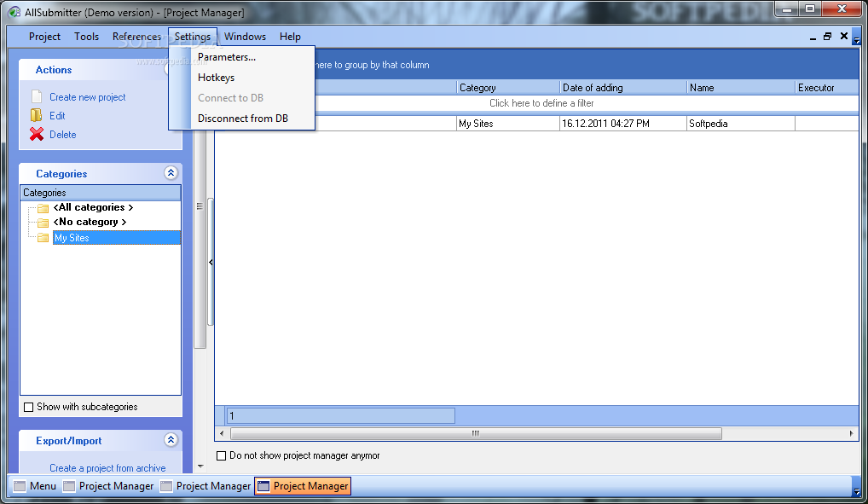This screenshot has width=868, height=504.
Task: Choose Disconnect from DB
Action: click(x=242, y=119)
